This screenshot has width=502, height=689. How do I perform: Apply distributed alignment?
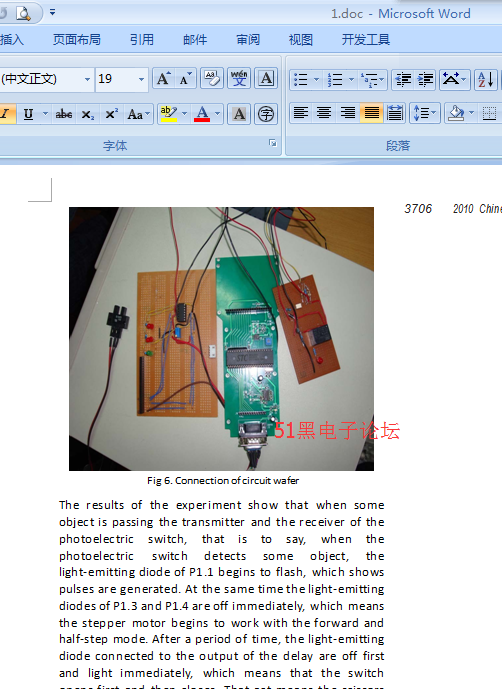[x=395, y=114]
